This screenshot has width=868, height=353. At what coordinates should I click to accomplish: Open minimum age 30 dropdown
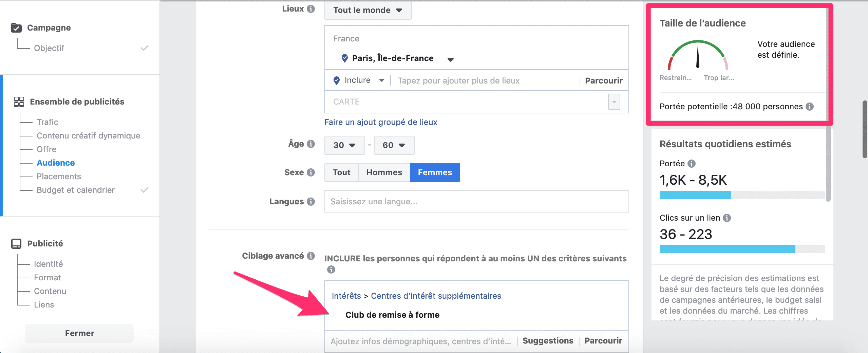click(x=344, y=145)
